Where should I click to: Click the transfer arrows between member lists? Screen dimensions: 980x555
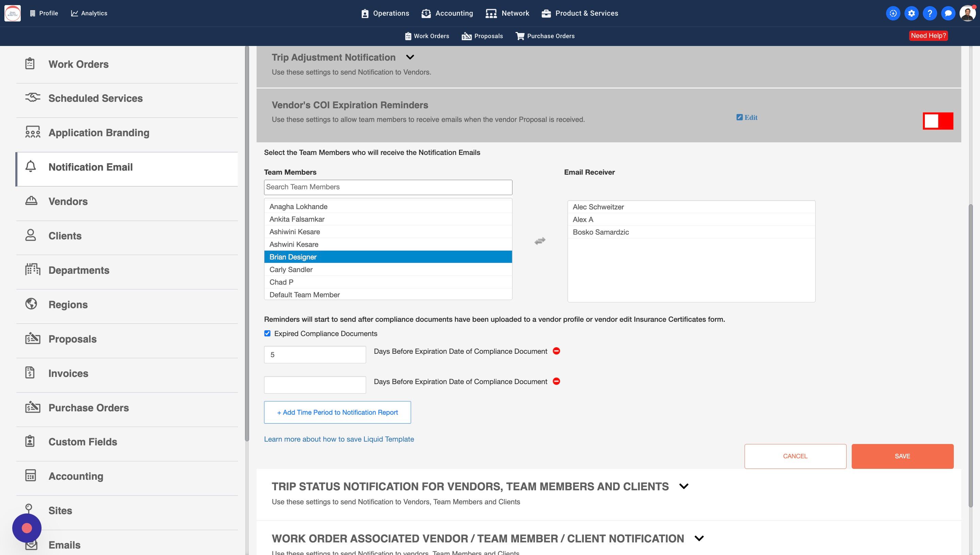[540, 240]
